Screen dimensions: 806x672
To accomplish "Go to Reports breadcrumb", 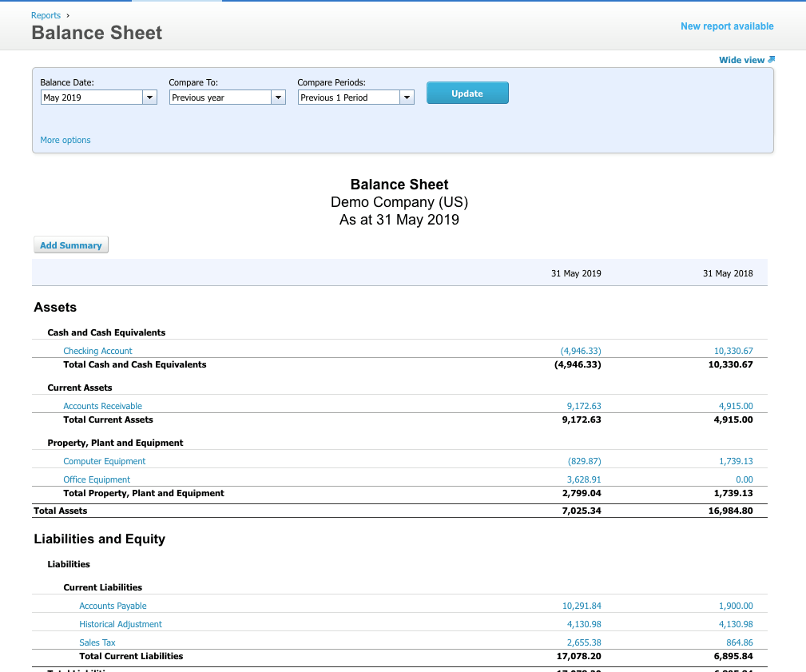I will [x=46, y=15].
